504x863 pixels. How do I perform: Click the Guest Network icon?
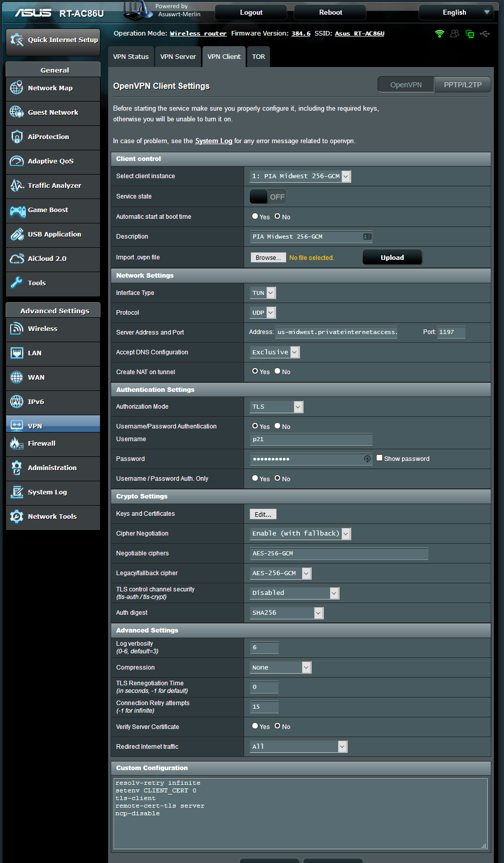[x=17, y=112]
